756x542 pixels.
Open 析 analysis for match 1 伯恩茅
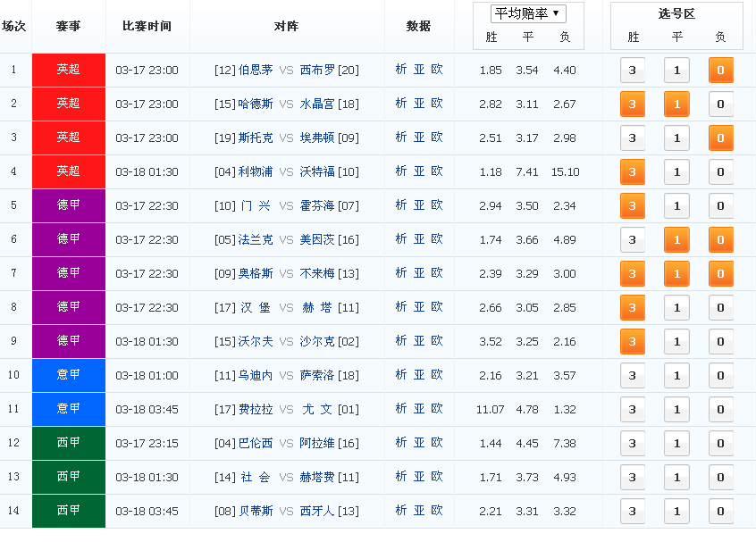tap(400, 70)
